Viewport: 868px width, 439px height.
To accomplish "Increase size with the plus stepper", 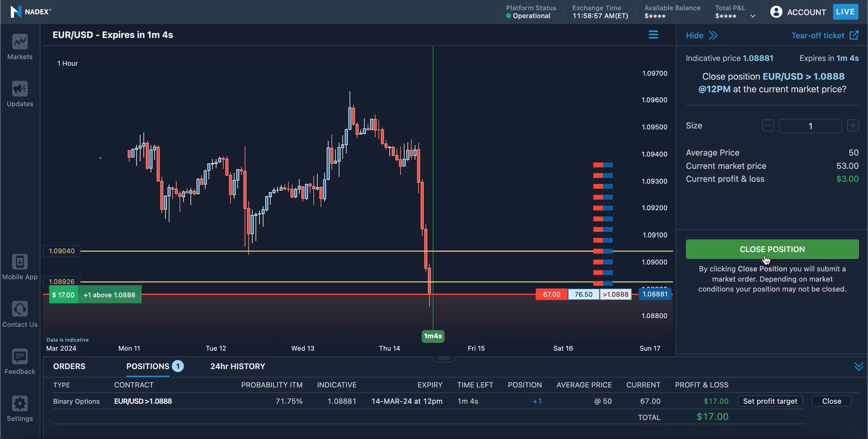I will (x=853, y=126).
